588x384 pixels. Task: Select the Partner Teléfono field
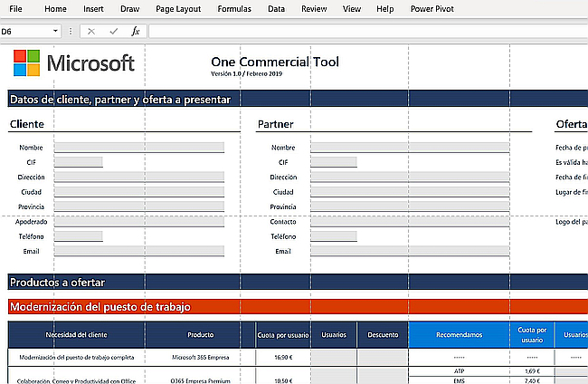pyautogui.click(x=334, y=236)
